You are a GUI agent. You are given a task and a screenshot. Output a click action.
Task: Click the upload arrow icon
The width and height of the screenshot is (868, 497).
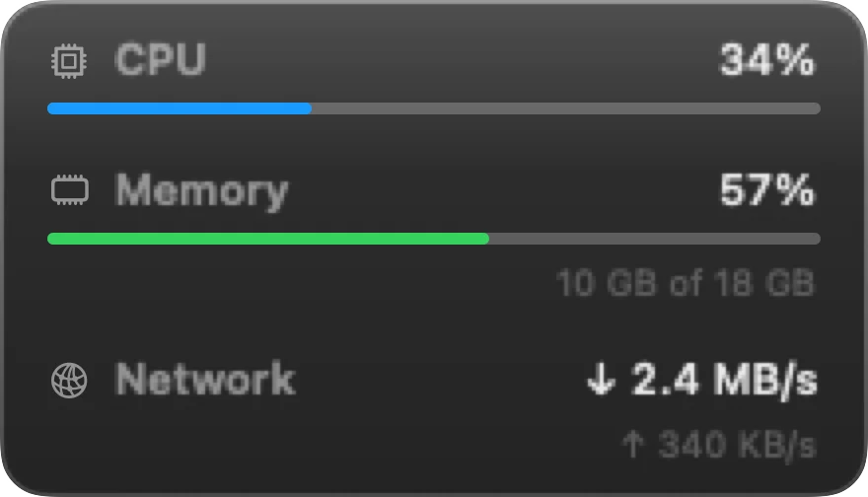click(633, 444)
